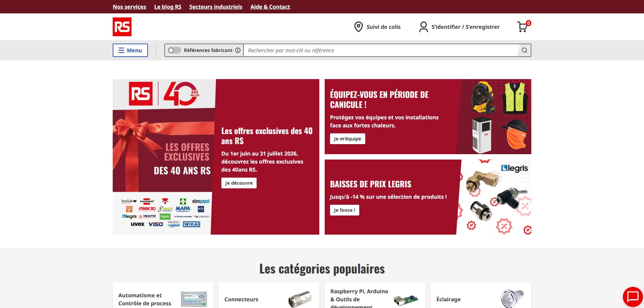Focus the keyword search input field
Screen dimensions: 644x308
pos(381,50)
